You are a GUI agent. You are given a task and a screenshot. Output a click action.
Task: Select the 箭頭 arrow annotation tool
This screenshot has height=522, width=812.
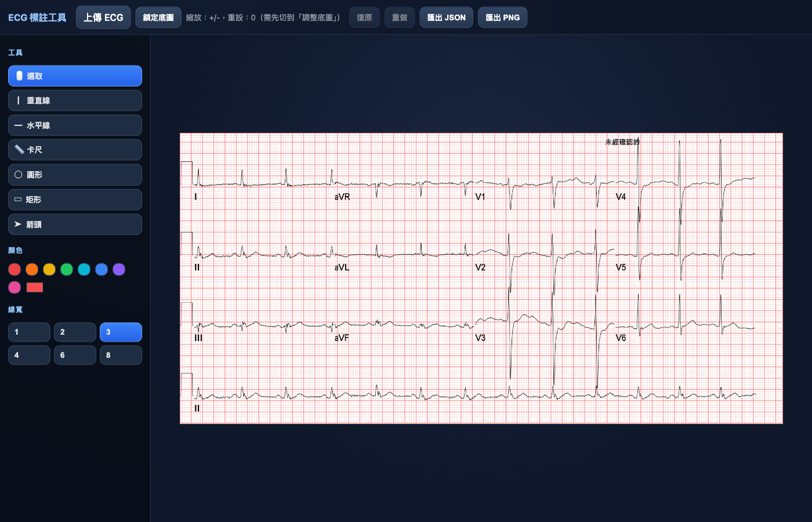pyautogui.click(x=75, y=224)
